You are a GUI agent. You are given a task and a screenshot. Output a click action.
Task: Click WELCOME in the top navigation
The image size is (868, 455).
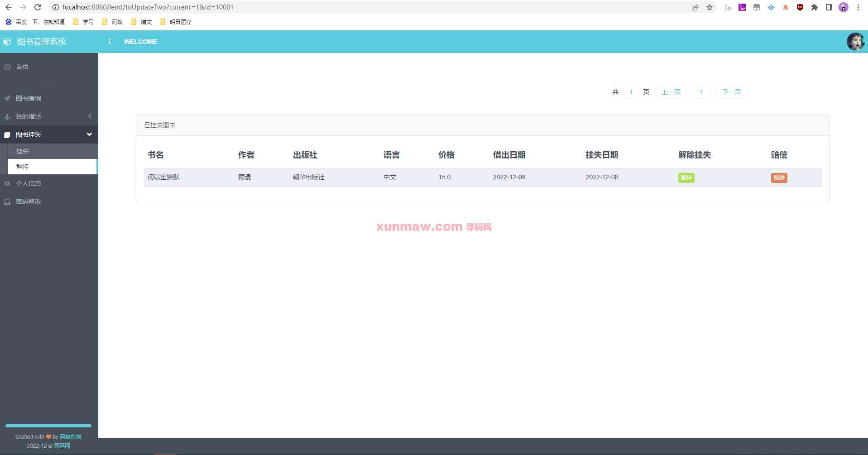(x=140, y=42)
